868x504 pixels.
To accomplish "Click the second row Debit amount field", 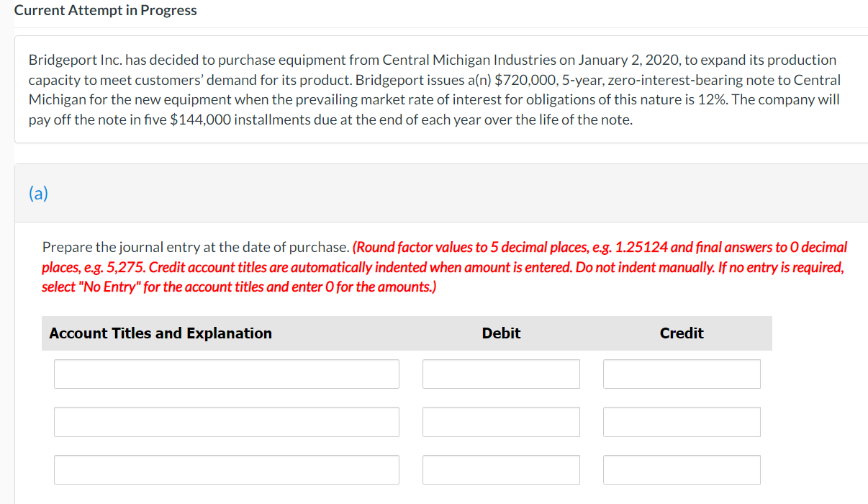I will tap(501, 422).
